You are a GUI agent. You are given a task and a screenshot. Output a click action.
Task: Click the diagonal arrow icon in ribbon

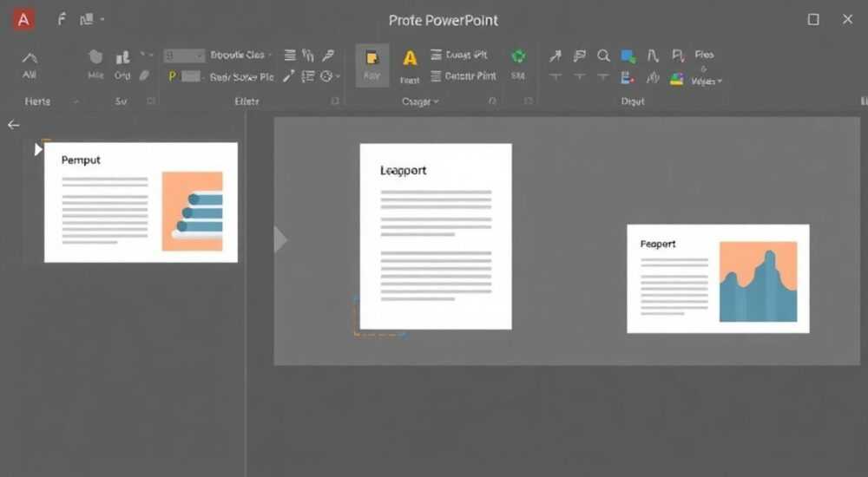point(556,56)
